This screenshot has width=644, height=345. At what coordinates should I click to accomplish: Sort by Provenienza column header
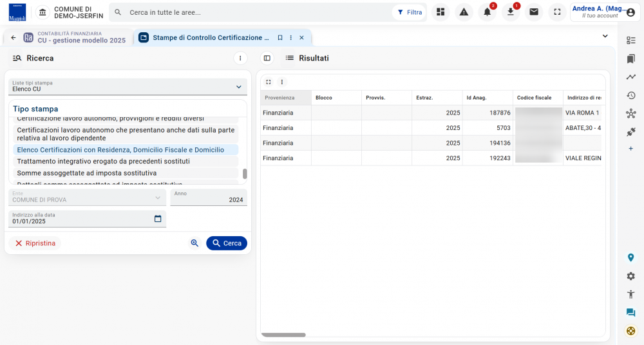coord(286,98)
